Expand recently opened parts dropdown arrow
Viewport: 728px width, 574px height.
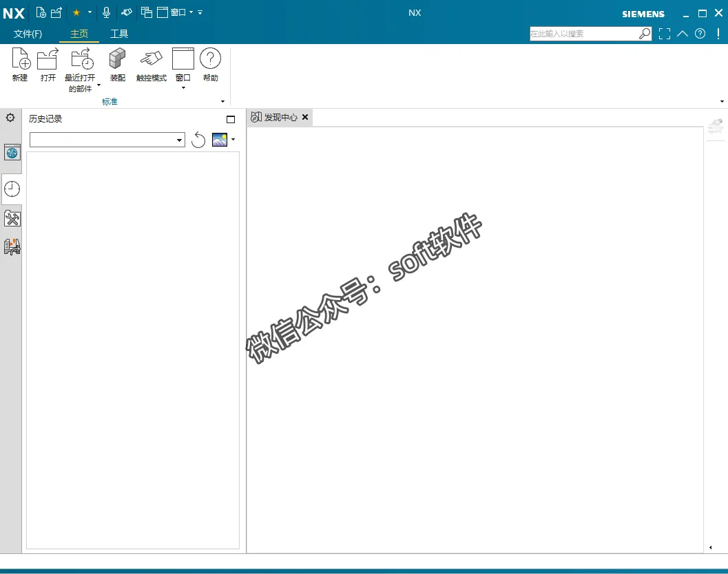(x=99, y=85)
